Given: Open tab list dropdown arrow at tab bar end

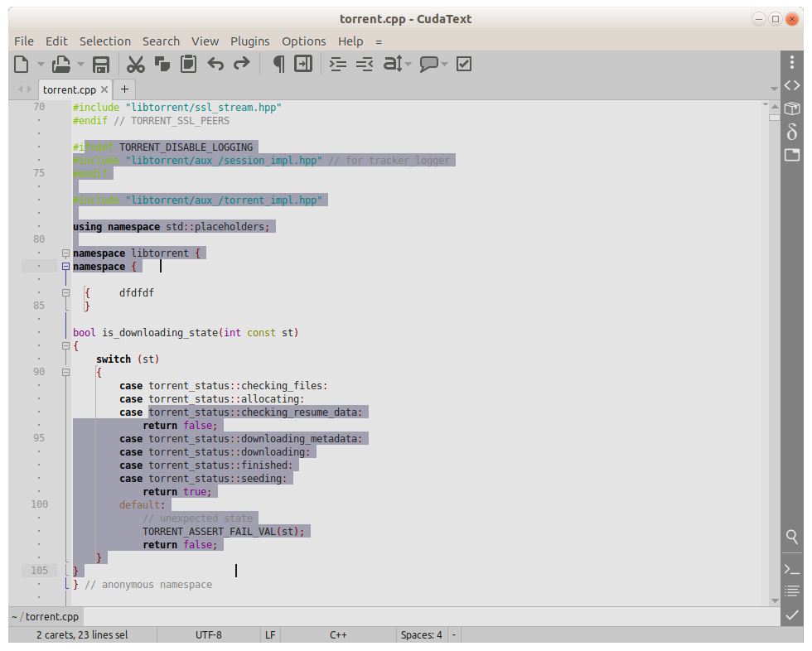Looking at the screenshot, I should pos(774,89).
